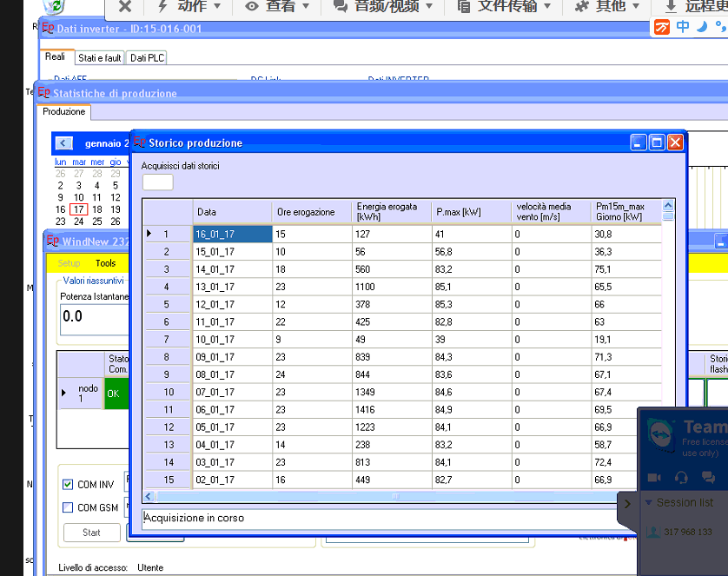Click the Recycle Bin desktop icon

(x=54, y=6)
